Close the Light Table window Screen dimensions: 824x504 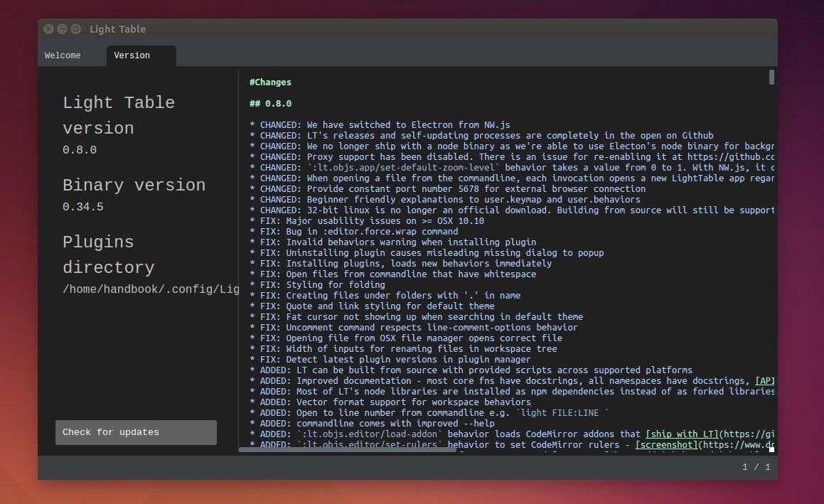coord(48,28)
